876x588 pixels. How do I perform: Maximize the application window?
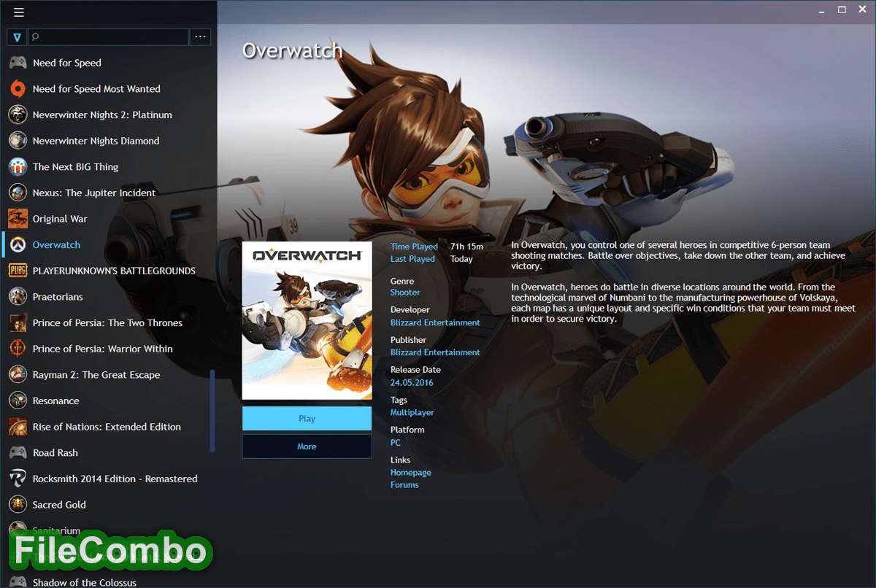tap(842, 9)
